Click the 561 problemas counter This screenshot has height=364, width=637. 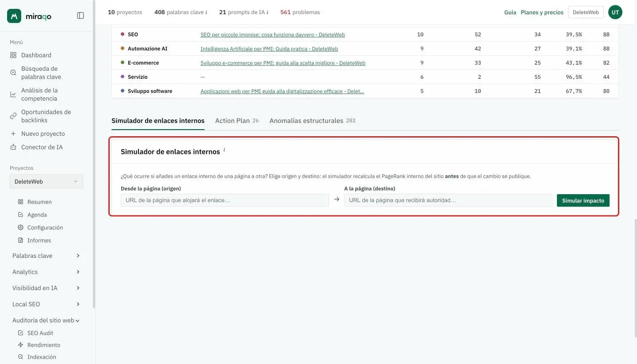point(300,12)
